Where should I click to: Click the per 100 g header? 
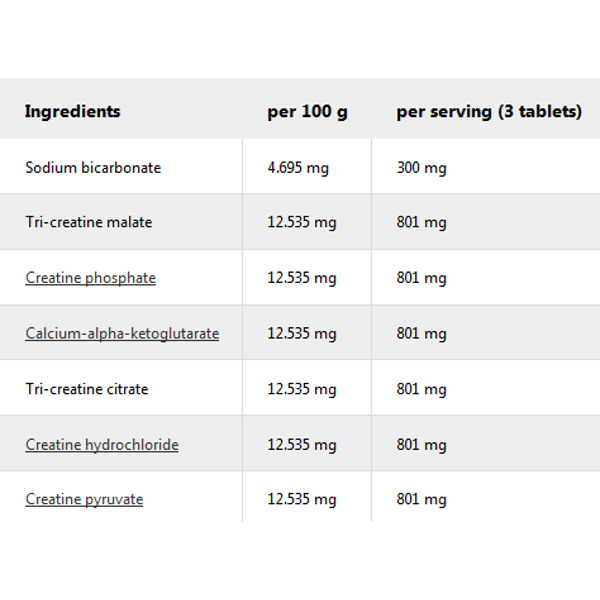pos(307,112)
